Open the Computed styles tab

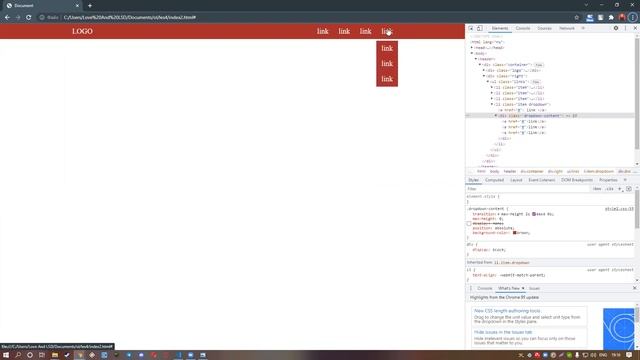click(494, 180)
